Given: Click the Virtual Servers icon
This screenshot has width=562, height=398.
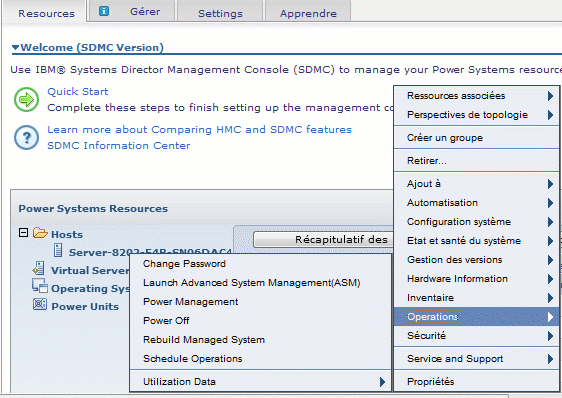Looking at the screenshot, I should pos(38,268).
